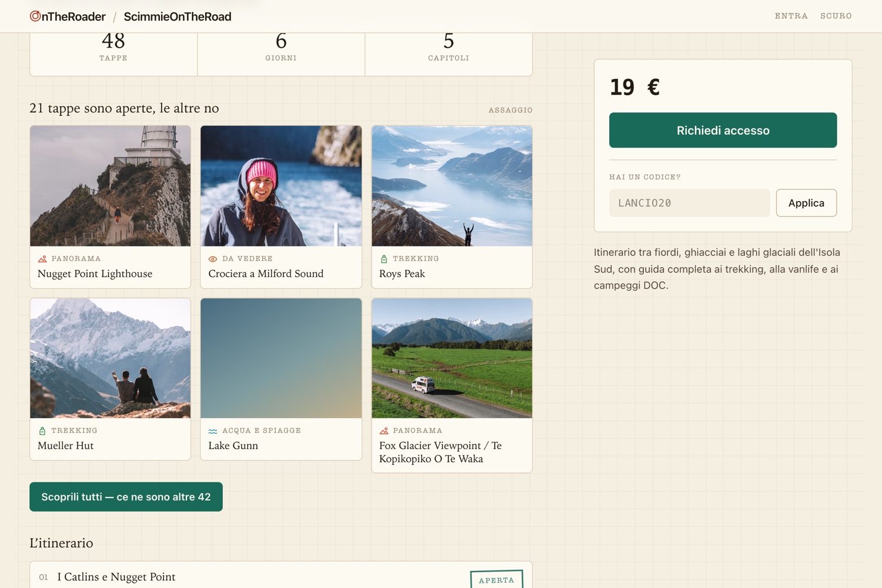
Task: Click the Mueller Hut title
Action: [x=66, y=446]
